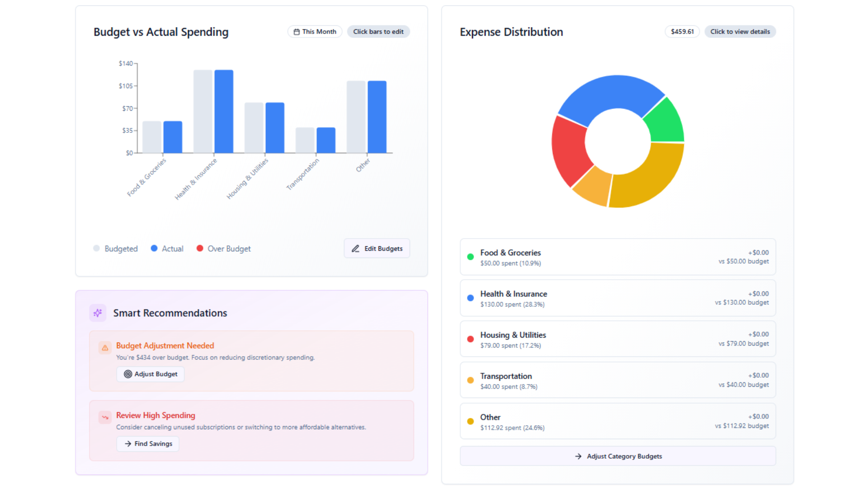Toggle the Budgeted legend entry
868x488 pixels.
point(116,249)
